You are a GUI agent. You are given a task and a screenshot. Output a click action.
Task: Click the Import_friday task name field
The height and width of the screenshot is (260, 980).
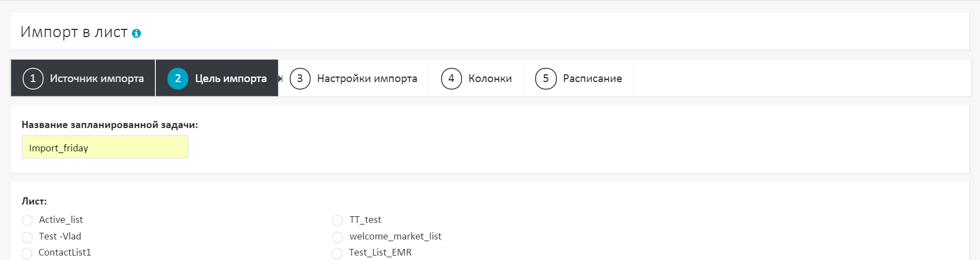click(x=105, y=147)
